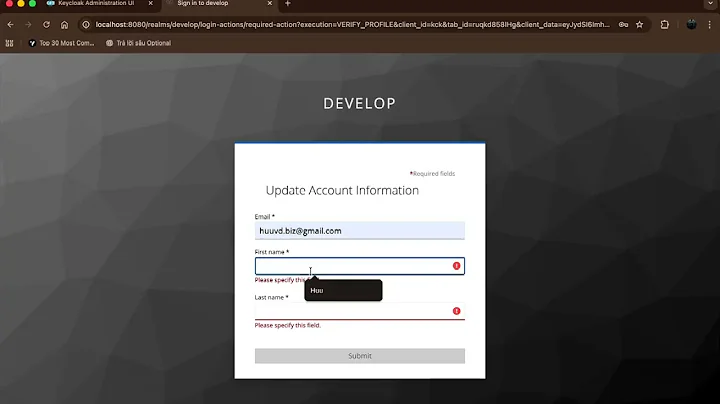This screenshot has width=720, height=404.
Task: Close the Sign in to develop tab
Action: tap(270, 3)
